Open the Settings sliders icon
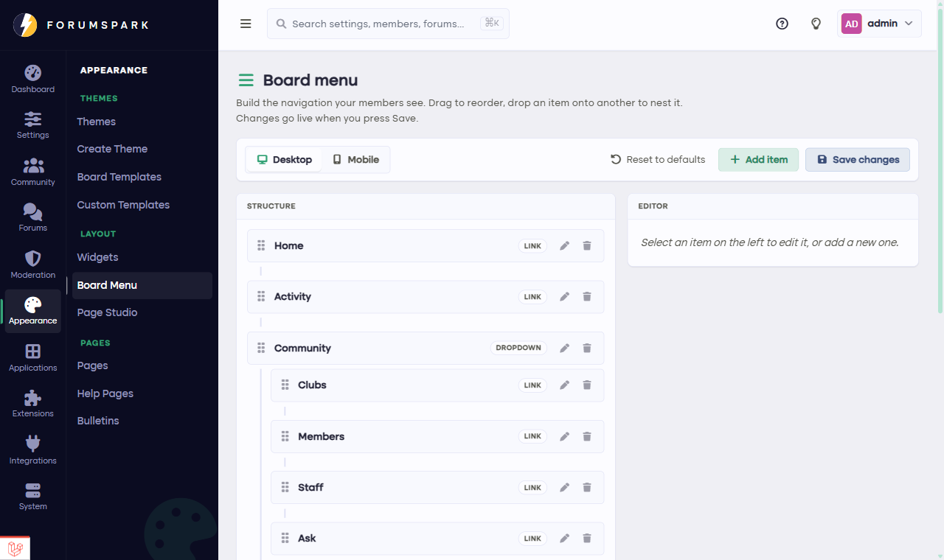 point(33,119)
